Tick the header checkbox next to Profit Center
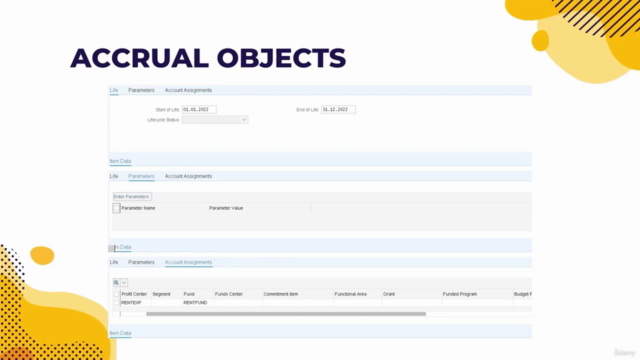 [116, 294]
